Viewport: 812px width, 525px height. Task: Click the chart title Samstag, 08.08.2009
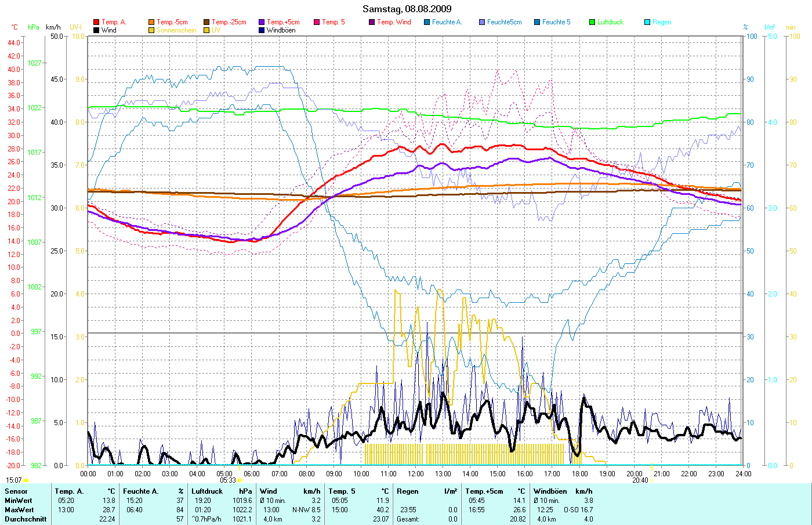pyautogui.click(x=407, y=9)
